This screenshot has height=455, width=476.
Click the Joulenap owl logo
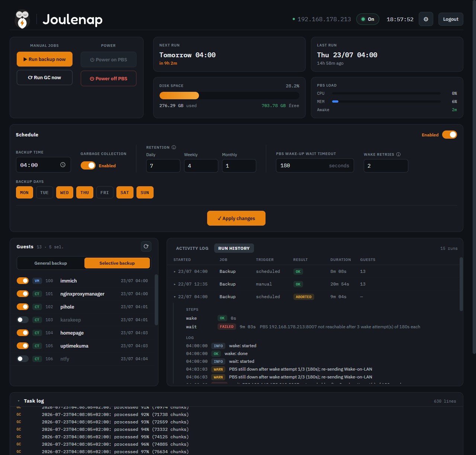[22, 19]
